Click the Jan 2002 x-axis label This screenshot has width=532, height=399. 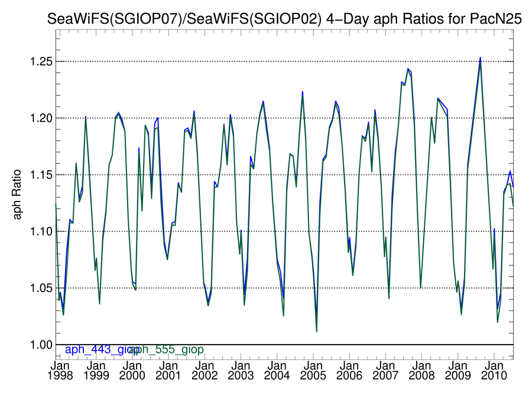click(205, 371)
